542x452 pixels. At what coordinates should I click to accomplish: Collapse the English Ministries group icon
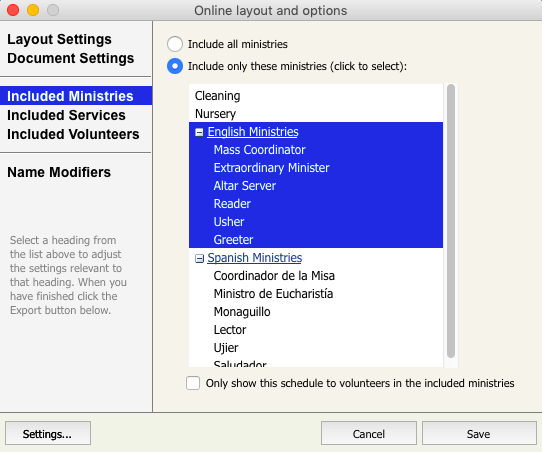click(x=199, y=132)
